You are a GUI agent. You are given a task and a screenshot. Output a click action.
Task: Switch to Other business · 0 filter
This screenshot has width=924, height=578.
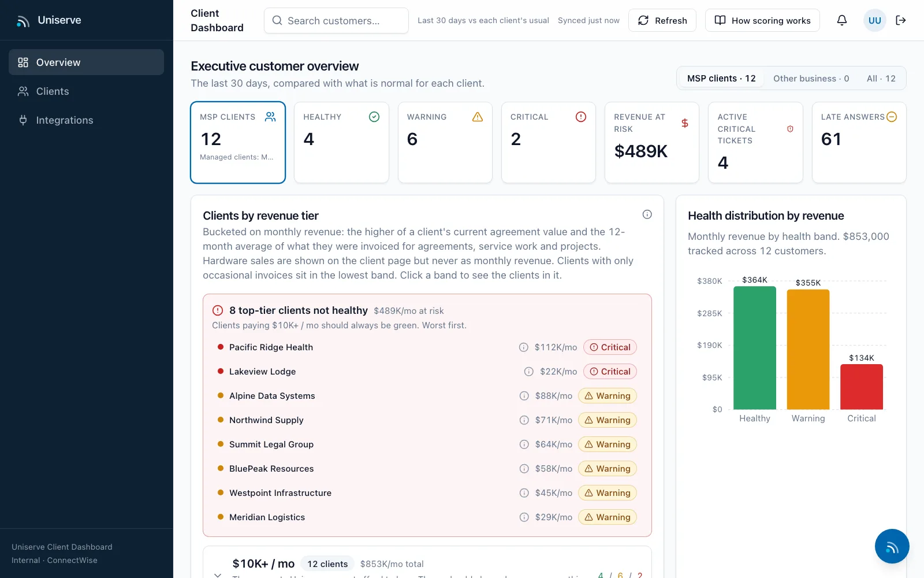tap(811, 78)
